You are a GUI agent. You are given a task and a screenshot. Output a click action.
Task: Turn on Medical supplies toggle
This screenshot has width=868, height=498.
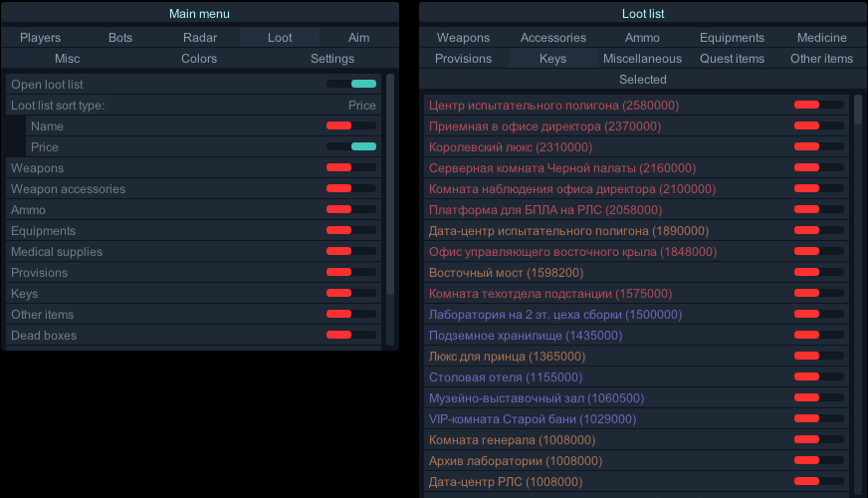coord(351,252)
